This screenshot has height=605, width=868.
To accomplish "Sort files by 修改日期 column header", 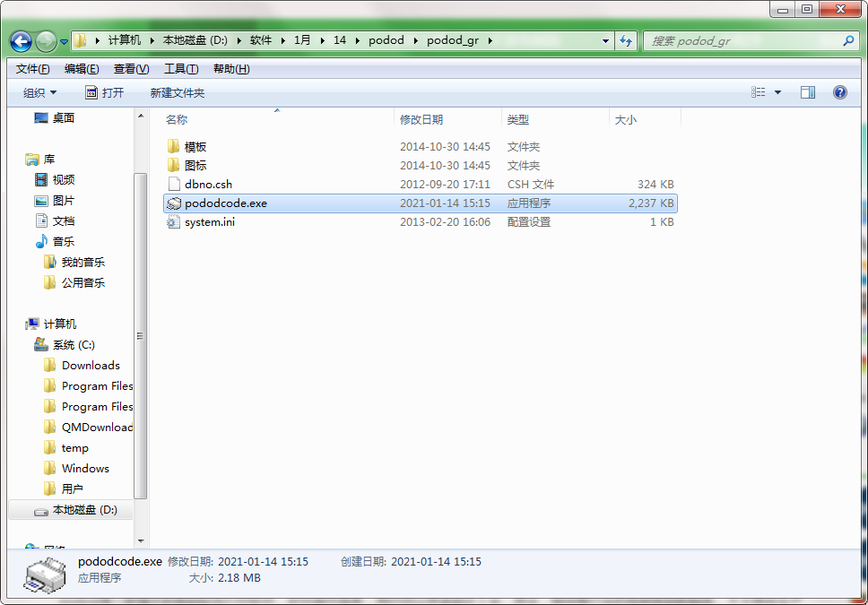I will tap(421, 119).
